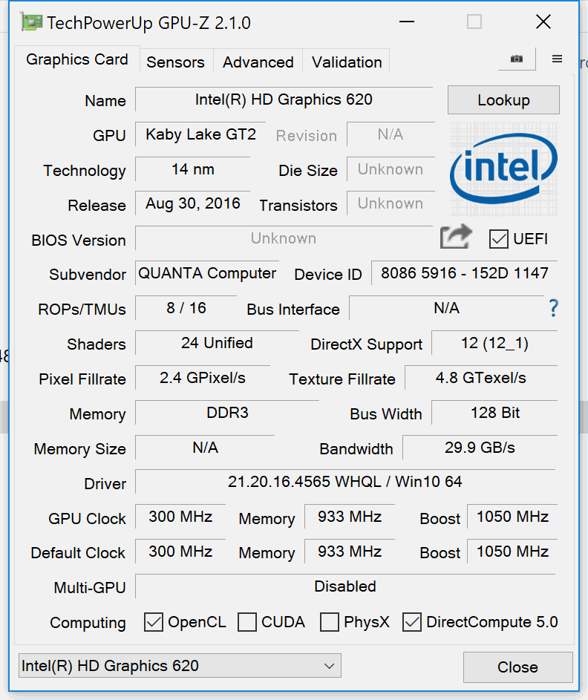Click the camera screenshot icon
The image size is (588, 700).
(x=516, y=59)
